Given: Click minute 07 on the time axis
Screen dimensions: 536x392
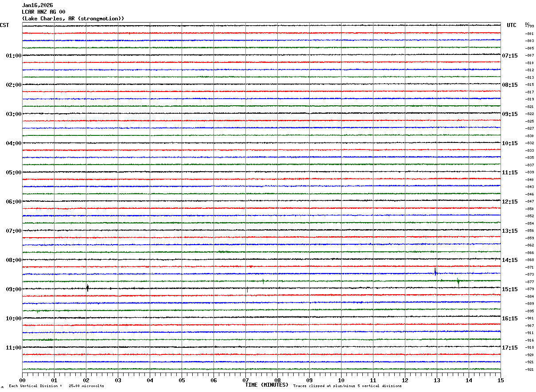Looking at the screenshot, I should tap(245, 380).
